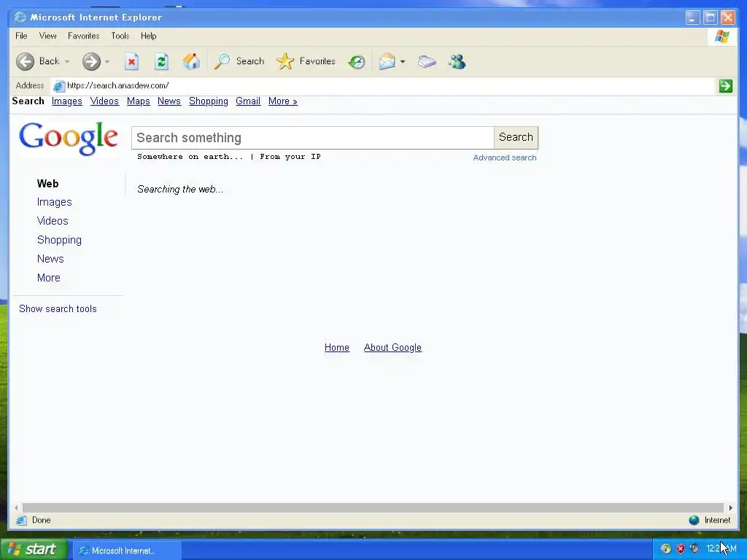Select Microsoft Internet taskbar button

coord(127,551)
